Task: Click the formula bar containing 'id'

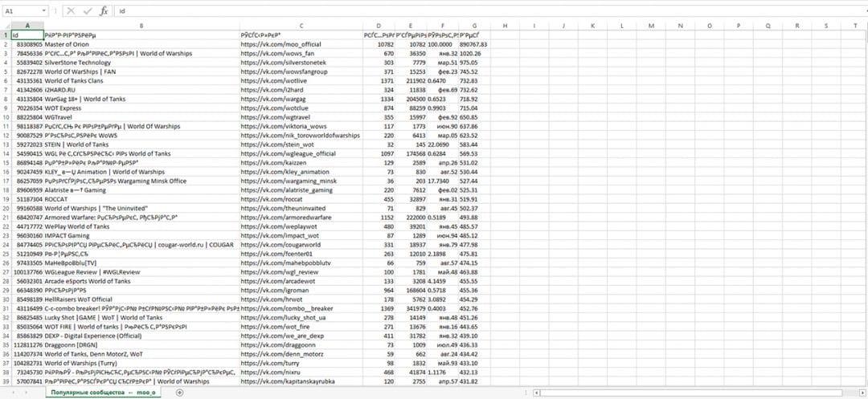Action: (490, 11)
